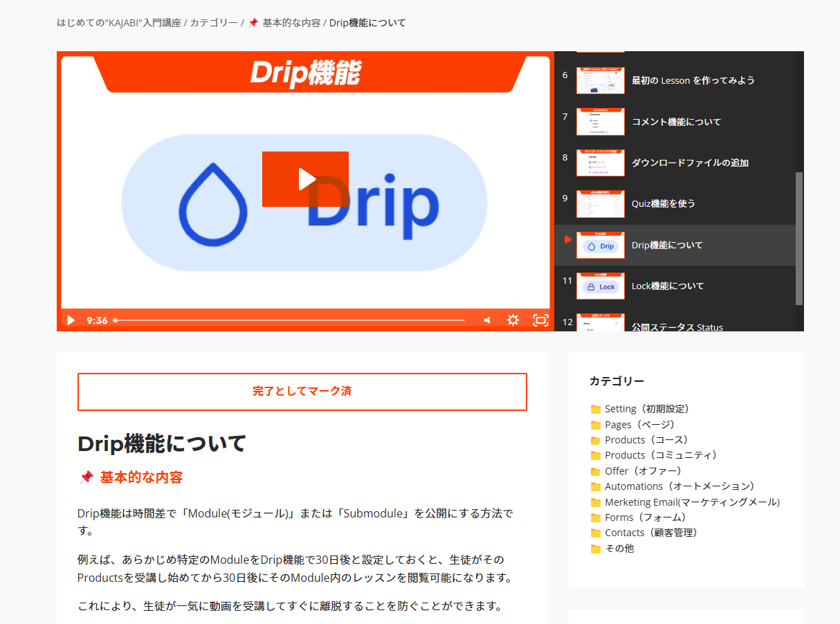This screenshot has height=624, width=840.
Task: Click folder icon next to Merketing Email
Action: [x=596, y=502]
